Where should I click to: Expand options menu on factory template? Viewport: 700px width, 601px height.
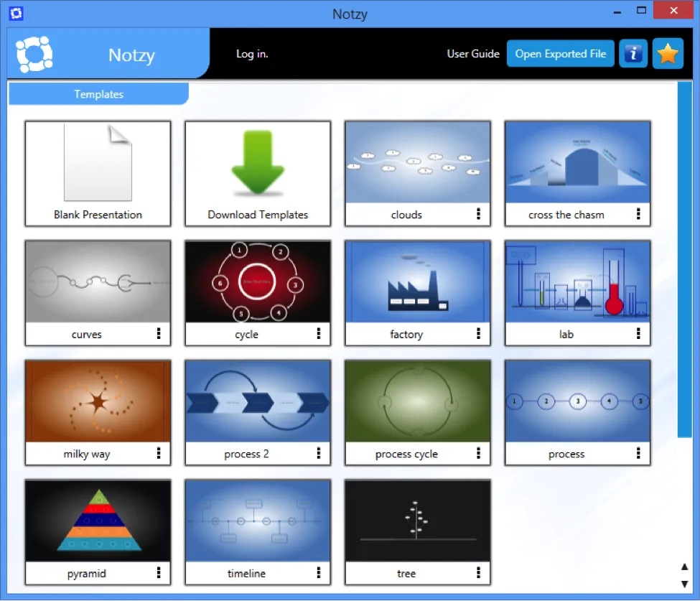point(478,334)
